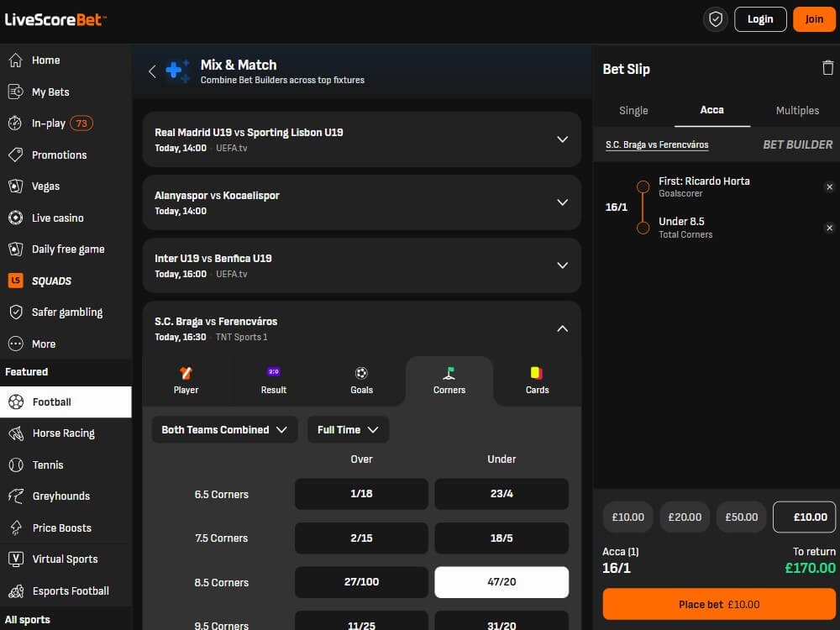The image size is (840, 630).
Task: Open the Full Time dropdown
Action: pyautogui.click(x=348, y=429)
